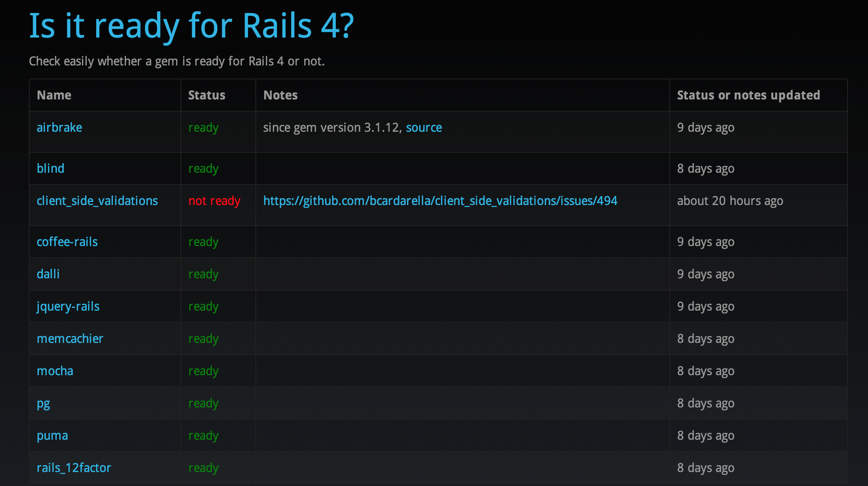The width and height of the screenshot is (868, 486).
Task: Open the client_side_validations GitHub issue 494
Action: point(440,201)
